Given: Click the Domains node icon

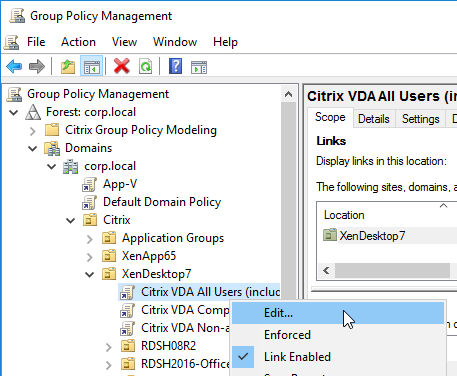Looking at the screenshot, I should [52, 148].
